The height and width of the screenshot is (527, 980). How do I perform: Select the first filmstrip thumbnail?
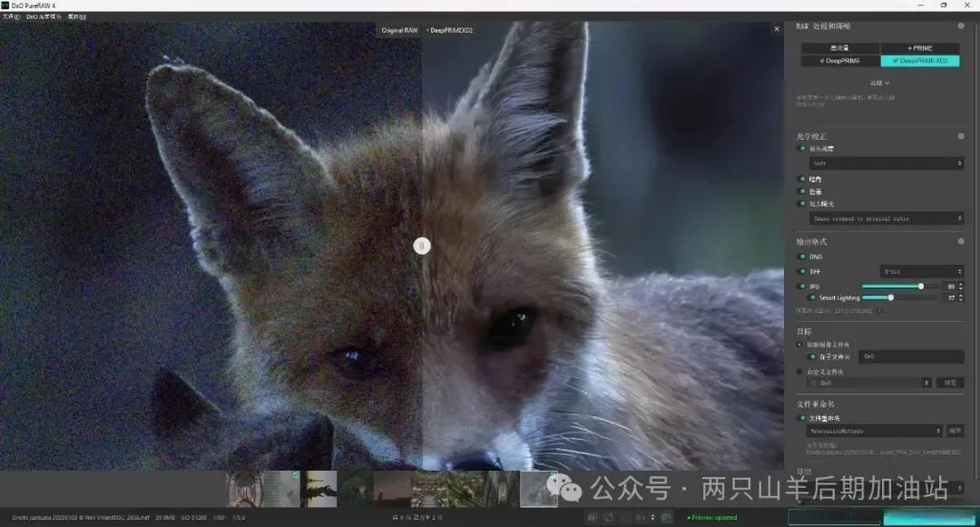tap(244, 489)
